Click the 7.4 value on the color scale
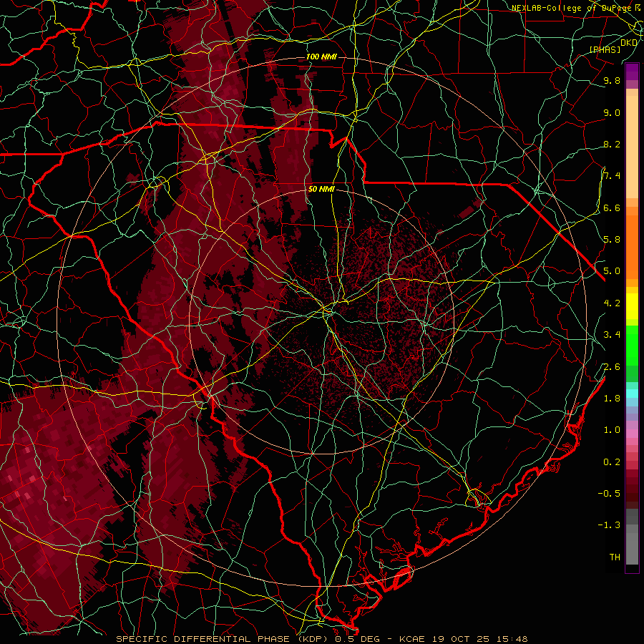The width and height of the screenshot is (644, 644). [x=612, y=176]
